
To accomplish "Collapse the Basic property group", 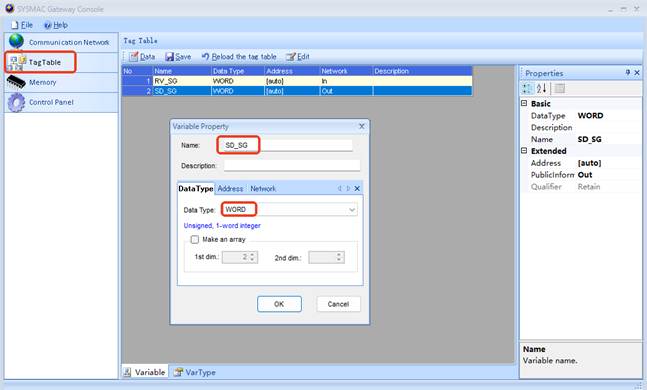I will pyautogui.click(x=524, y=103).
